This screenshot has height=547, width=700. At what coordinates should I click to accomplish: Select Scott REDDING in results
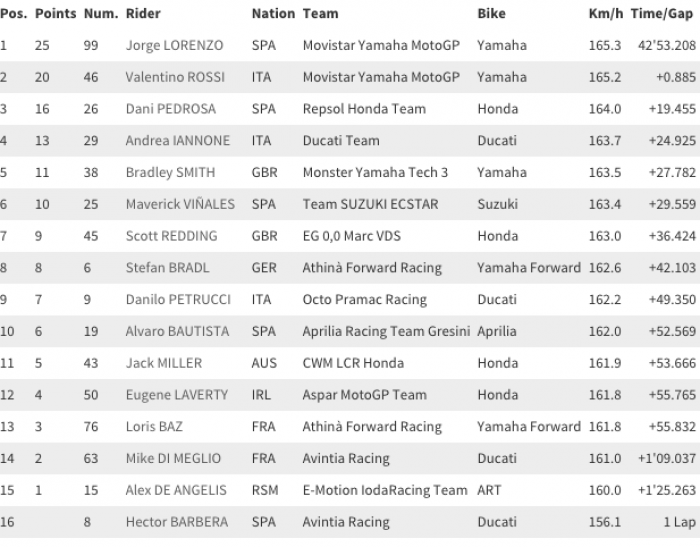171,236
